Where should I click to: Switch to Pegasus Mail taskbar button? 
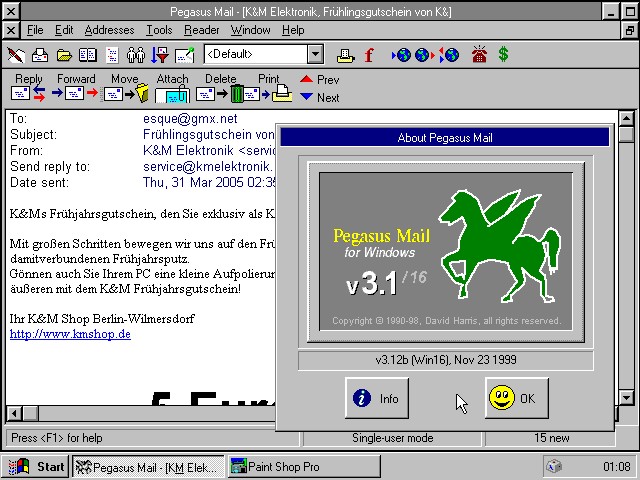tap(149, 467)
